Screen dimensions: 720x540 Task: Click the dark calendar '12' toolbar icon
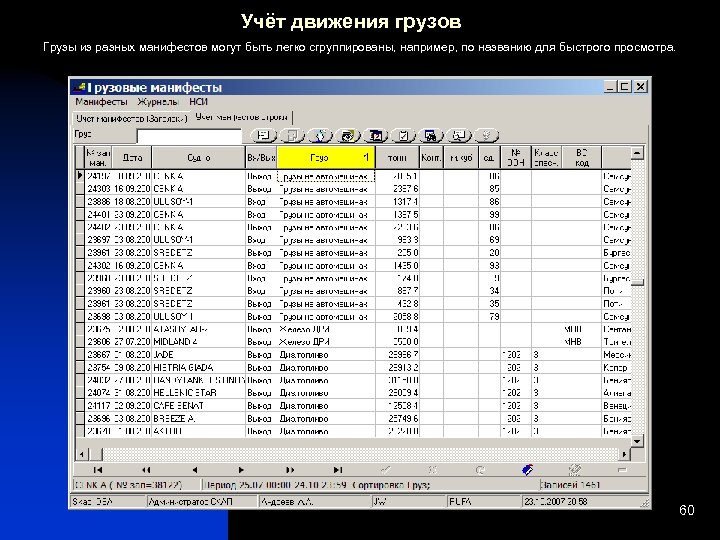(x=376, y=135)
